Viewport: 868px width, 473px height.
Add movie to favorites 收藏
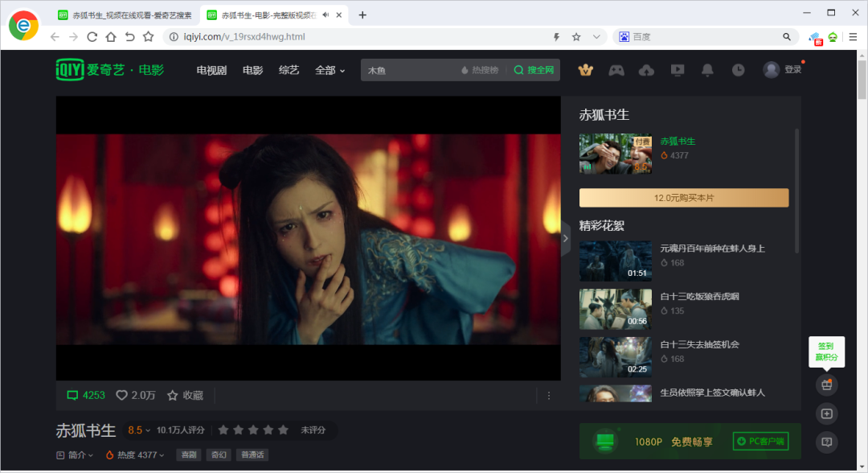point(186,396)
